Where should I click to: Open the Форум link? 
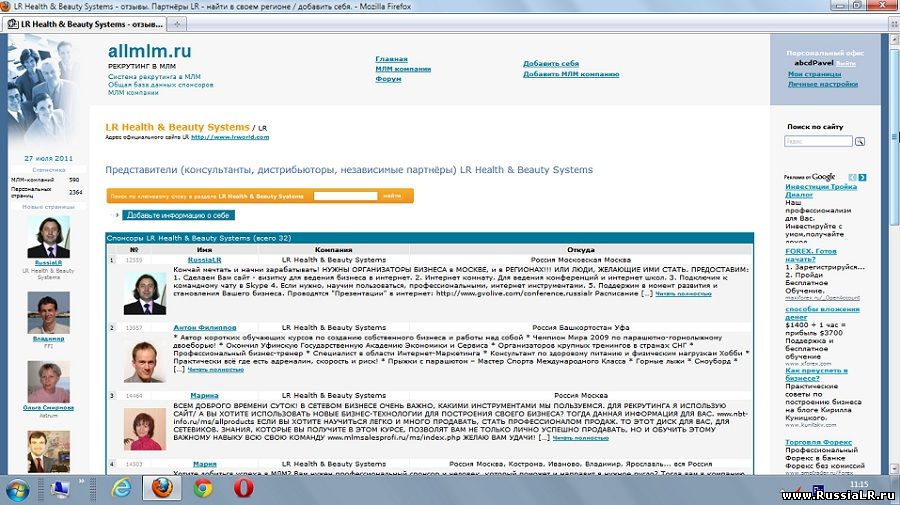pos(388,79)
